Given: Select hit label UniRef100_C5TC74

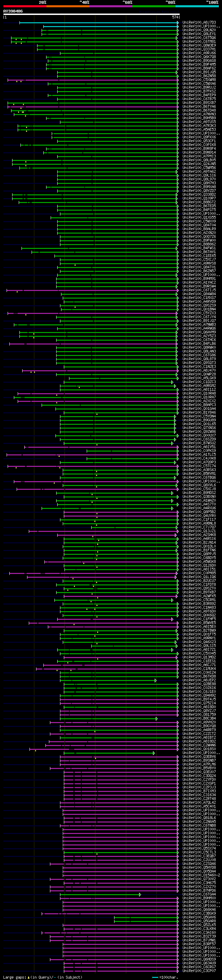Looking at the screenshot, I should [x=199, y=466].
